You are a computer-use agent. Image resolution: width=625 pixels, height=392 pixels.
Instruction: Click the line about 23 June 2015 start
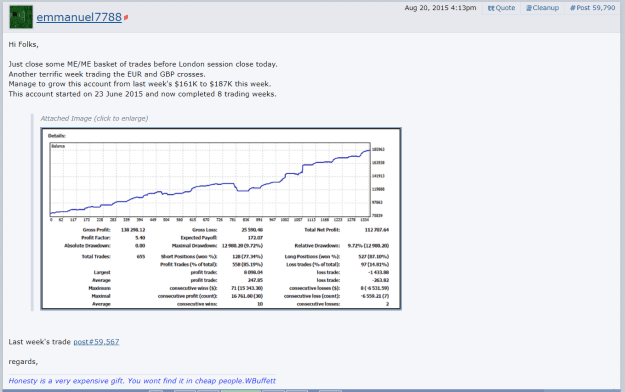(142, 94)
